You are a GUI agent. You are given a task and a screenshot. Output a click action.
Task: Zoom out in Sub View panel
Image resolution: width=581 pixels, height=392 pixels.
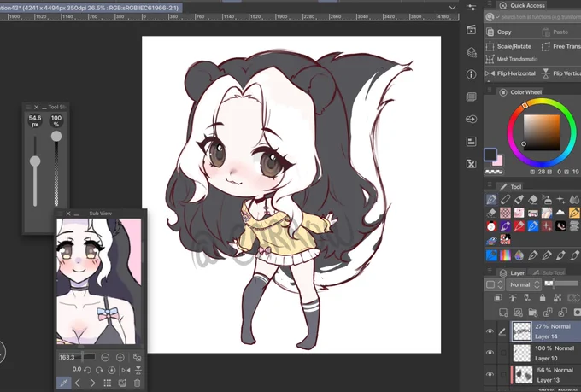[x=105, y=357]
